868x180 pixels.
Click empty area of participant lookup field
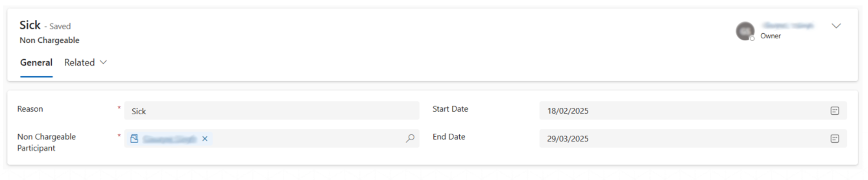pos(303,139)
